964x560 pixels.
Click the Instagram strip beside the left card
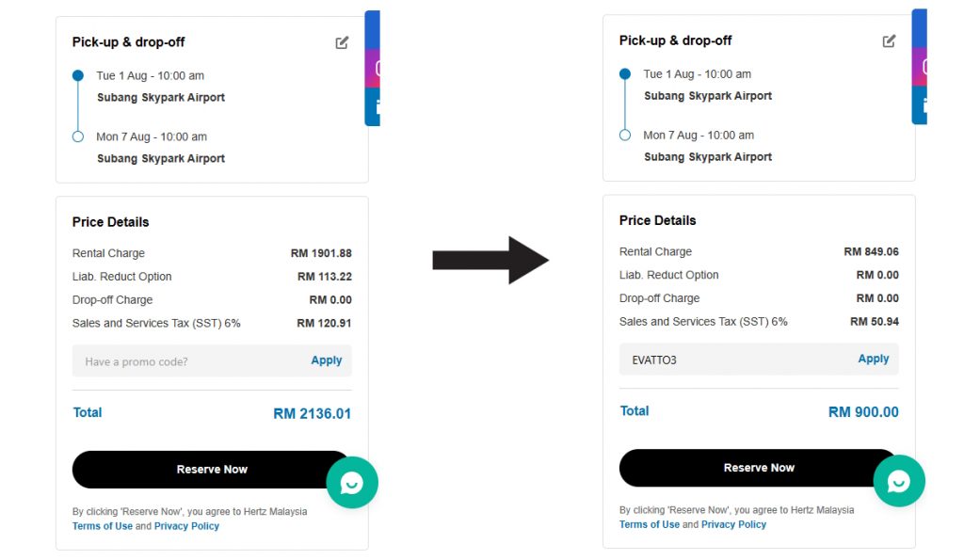pos(373,69)
